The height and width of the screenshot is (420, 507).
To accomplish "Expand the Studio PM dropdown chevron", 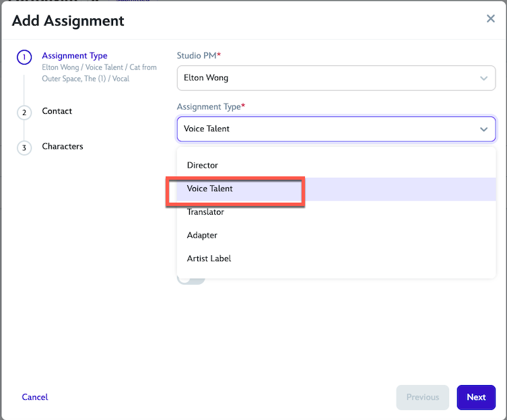I will click(483, 78).
